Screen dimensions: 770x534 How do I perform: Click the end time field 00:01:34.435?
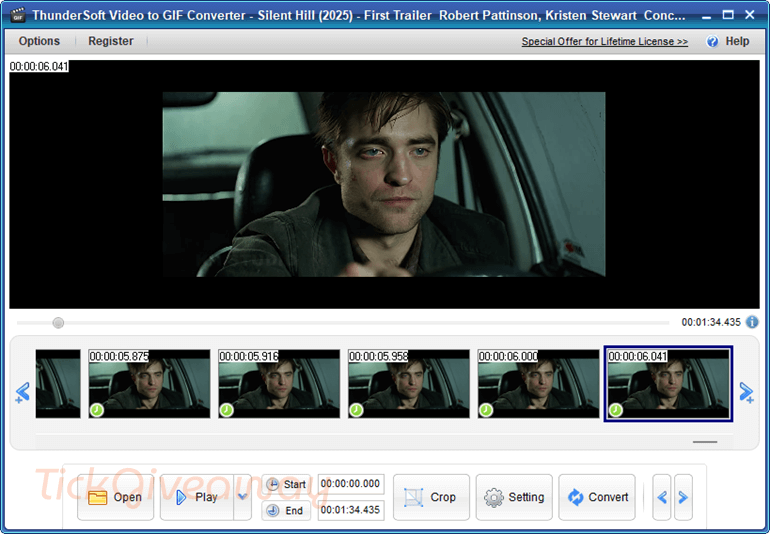pyautogui.click(x=351, y=510)
